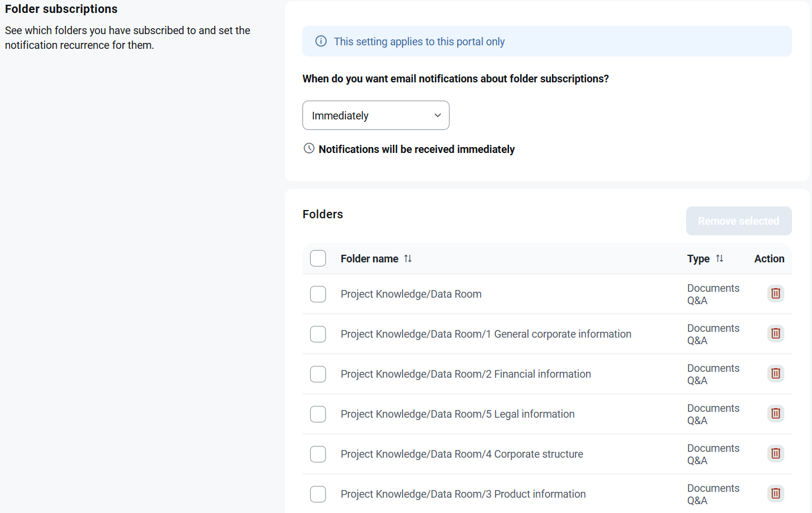Click the Remove selected button

coord(738,221)
